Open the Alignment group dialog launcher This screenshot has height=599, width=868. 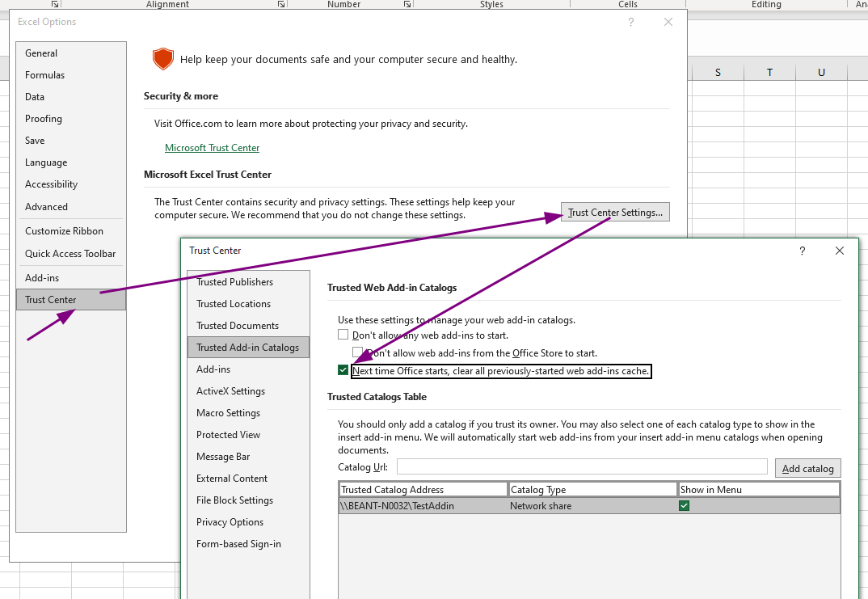coord(281,4)
